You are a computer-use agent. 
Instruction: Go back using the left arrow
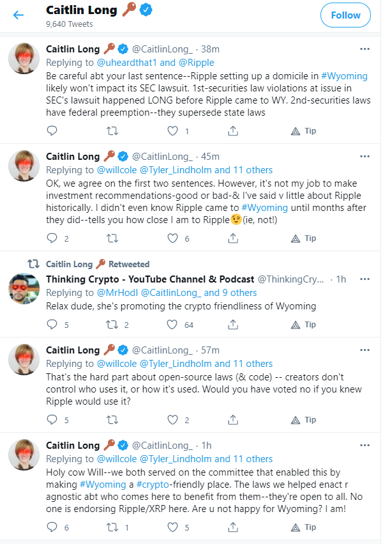19,15
